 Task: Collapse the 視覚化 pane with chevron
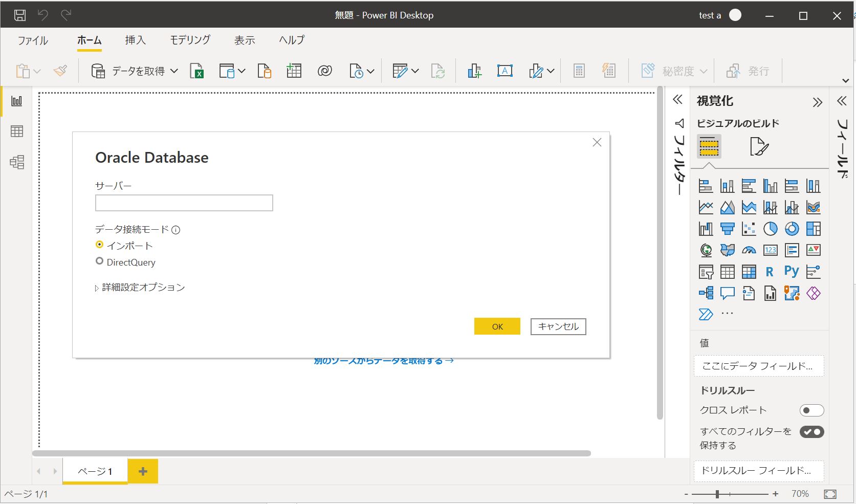coord(817,102)
